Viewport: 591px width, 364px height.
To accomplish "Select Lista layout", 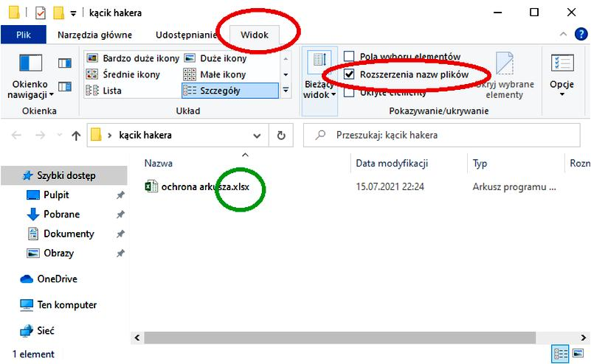I will coord(104,91).
